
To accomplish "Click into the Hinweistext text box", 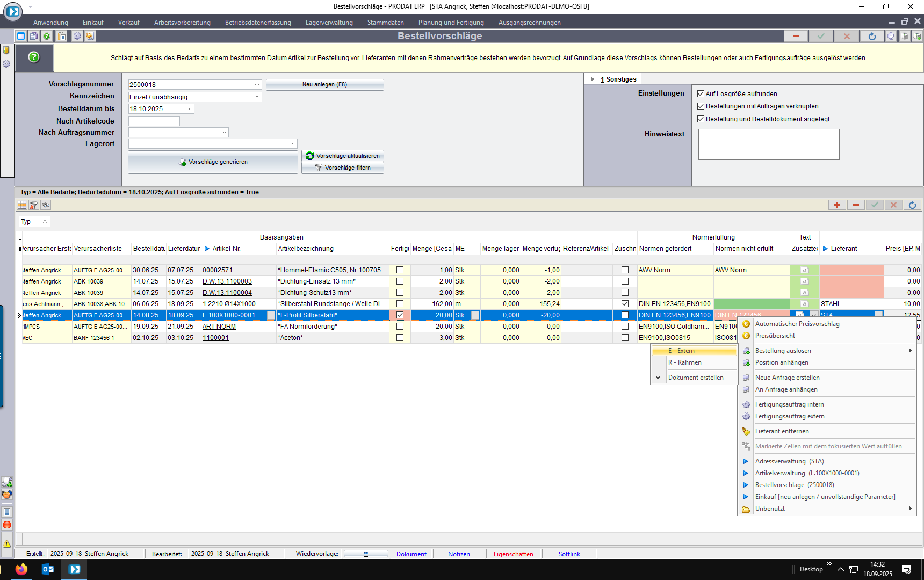I will [768, 144].
